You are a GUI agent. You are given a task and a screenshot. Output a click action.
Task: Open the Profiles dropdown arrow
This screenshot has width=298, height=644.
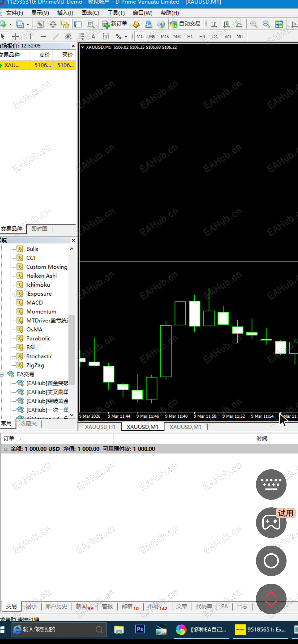tap(28, 24)
